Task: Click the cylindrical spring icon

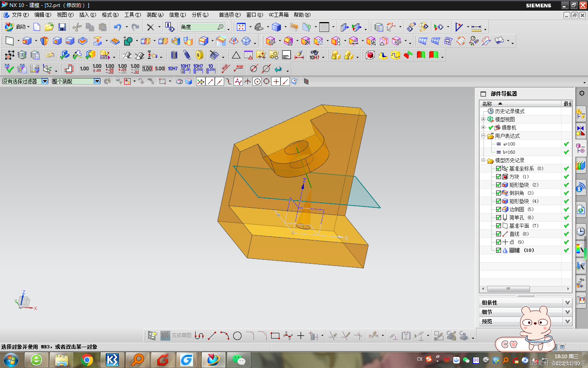Action: [x=174, y=55]
